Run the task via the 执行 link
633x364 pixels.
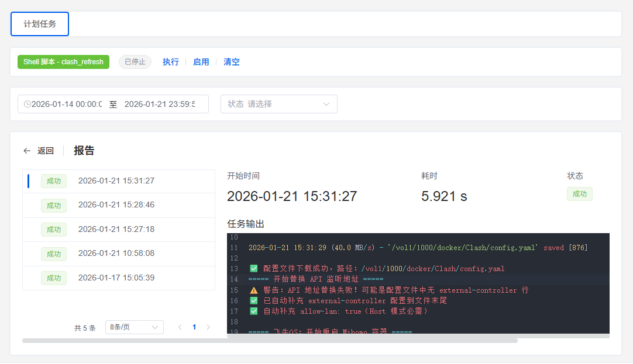click(170, 61)
